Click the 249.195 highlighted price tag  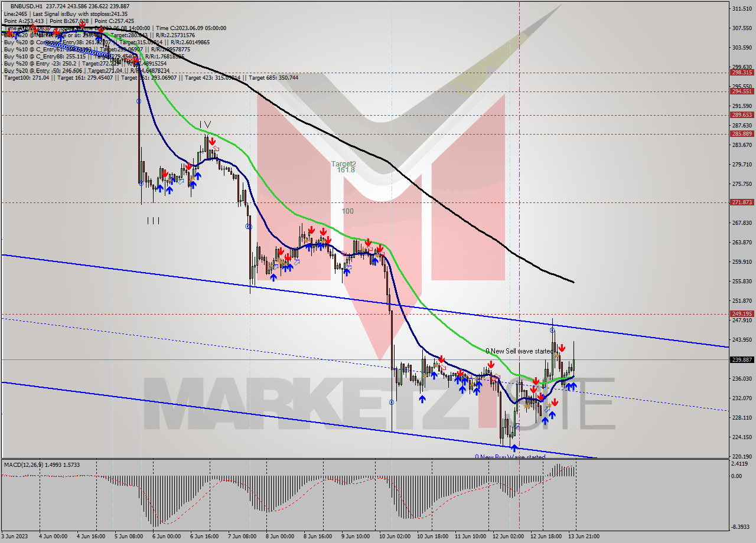741,313
